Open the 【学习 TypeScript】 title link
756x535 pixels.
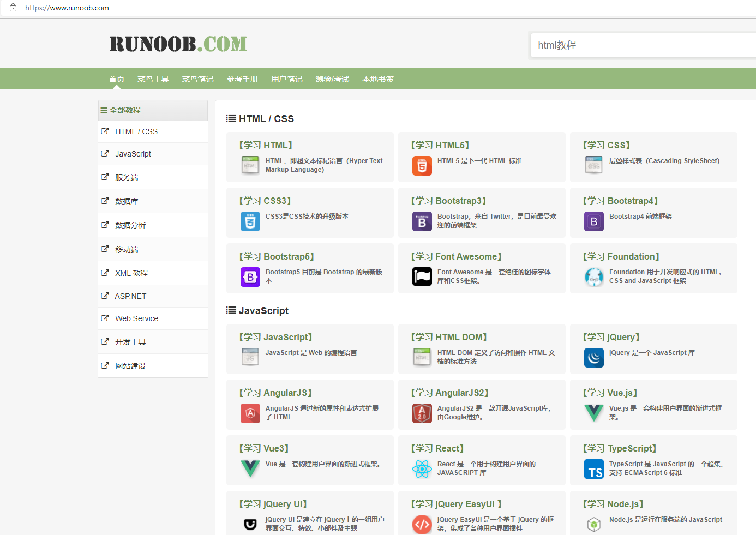tap(620, 448)
